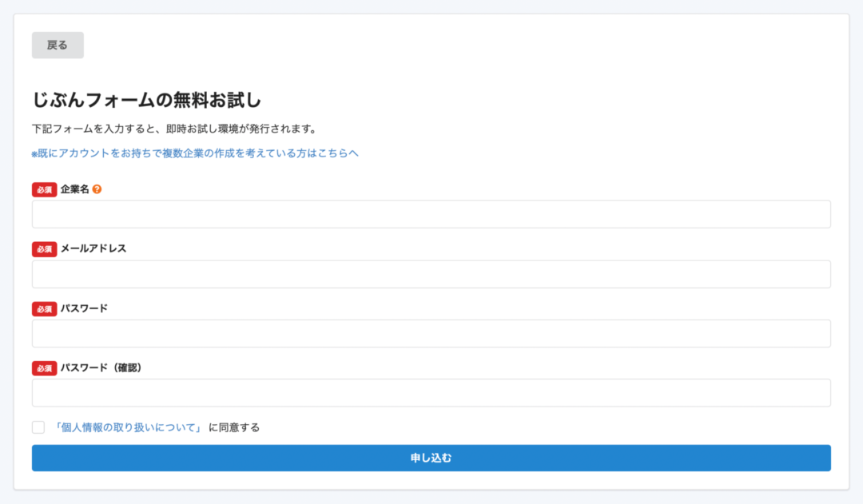Click the パスワード(確認) label
The width and height of the screenshot is (863, 504).
pos(101,367)
